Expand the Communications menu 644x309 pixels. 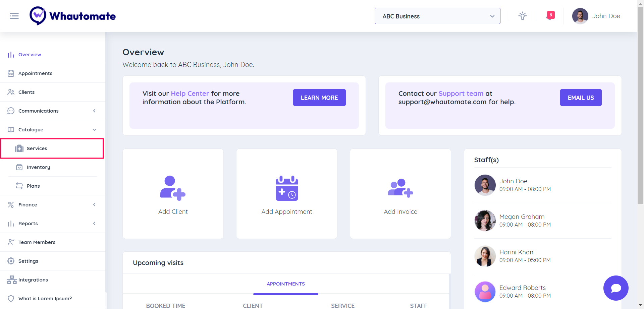(53, 111)
